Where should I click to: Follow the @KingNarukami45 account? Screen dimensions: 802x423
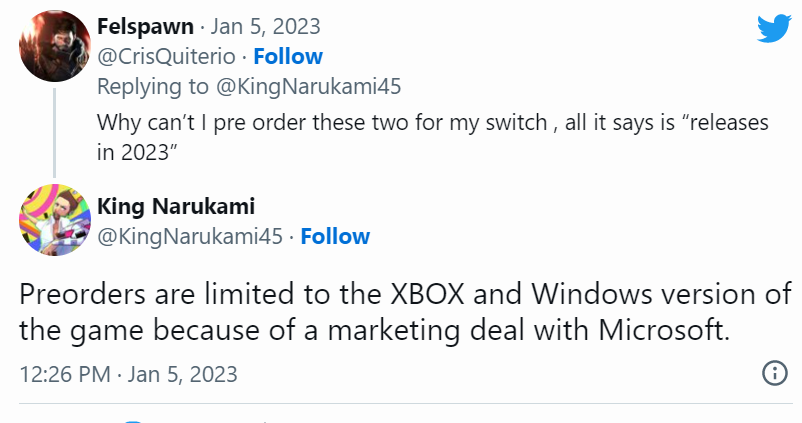(335, 236)
